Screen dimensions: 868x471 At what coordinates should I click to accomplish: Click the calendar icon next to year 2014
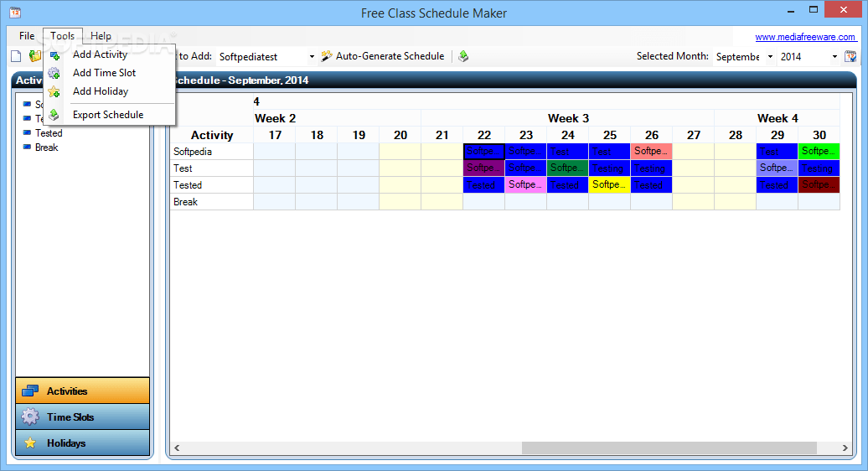click(x=850, y=56)
